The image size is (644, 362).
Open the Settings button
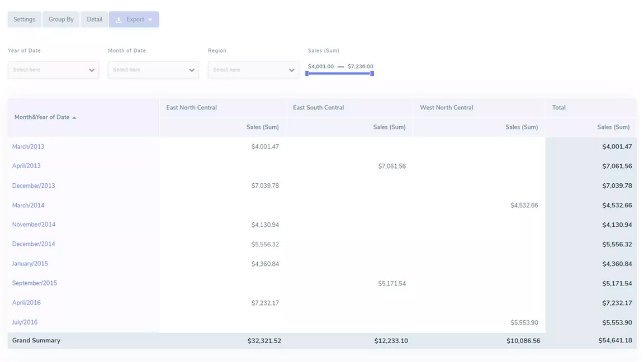point(24,20)
